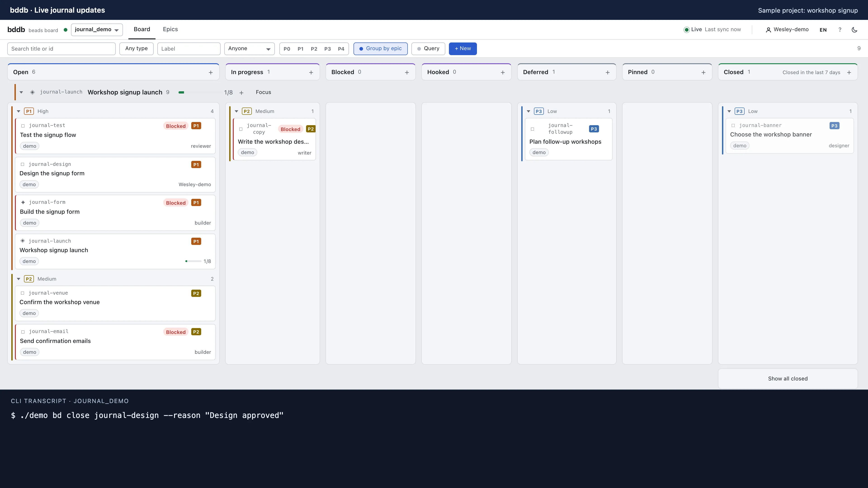Add issue to Blocked column plus
This screenshot has width=868, height=488.
407,72
